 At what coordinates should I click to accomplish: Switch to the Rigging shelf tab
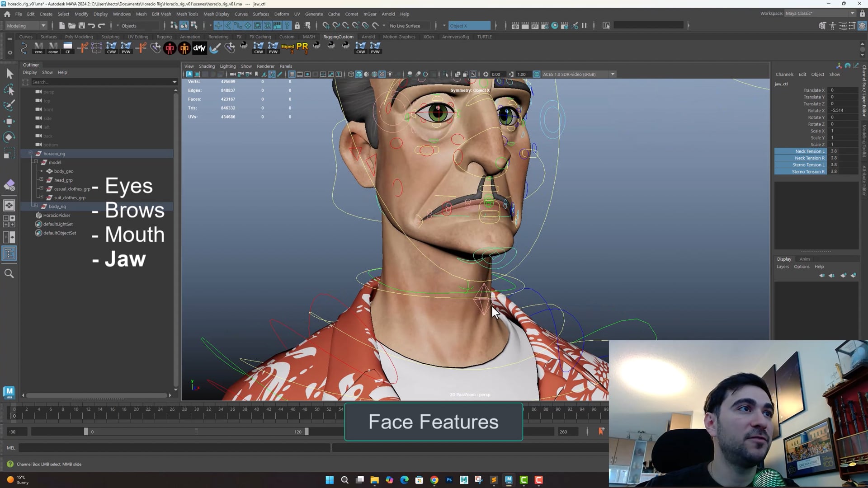click(x=164, y=37)
